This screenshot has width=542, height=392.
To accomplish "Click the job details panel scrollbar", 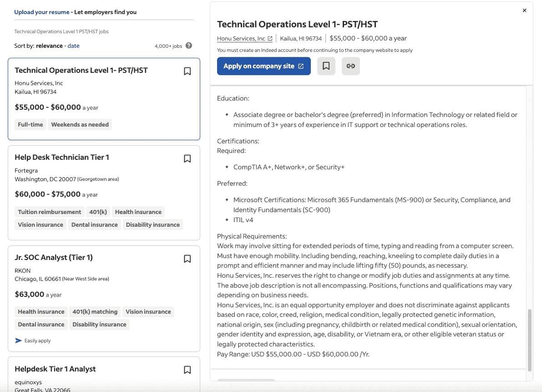I will 530,340.
